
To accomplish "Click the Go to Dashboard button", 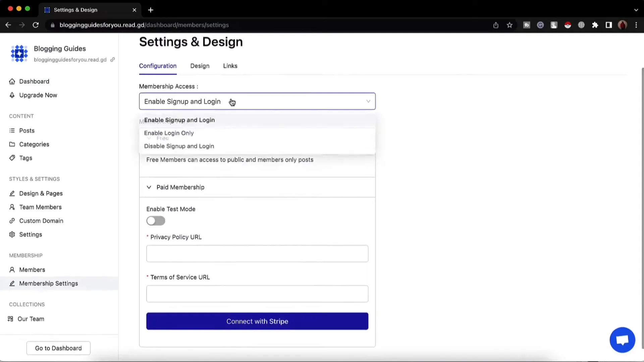I will click(x=58, y=348).
